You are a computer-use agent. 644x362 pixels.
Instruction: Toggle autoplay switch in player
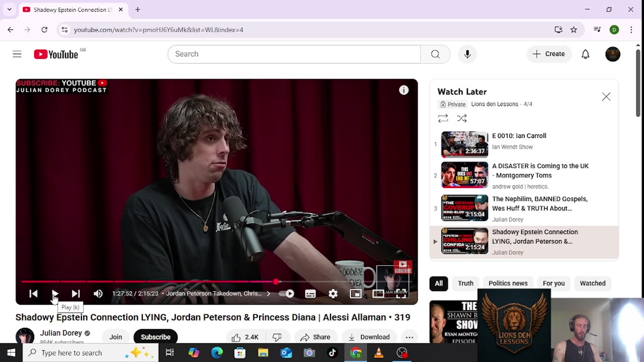(287, 294)
